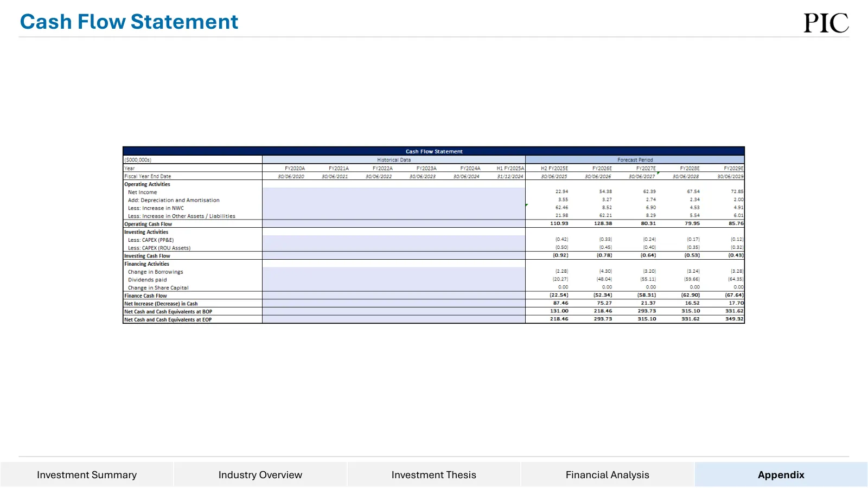
Task: Select Net Cash and Cash Equivalents at EOP
Action: pyautogui.click(x=168, y=319)
